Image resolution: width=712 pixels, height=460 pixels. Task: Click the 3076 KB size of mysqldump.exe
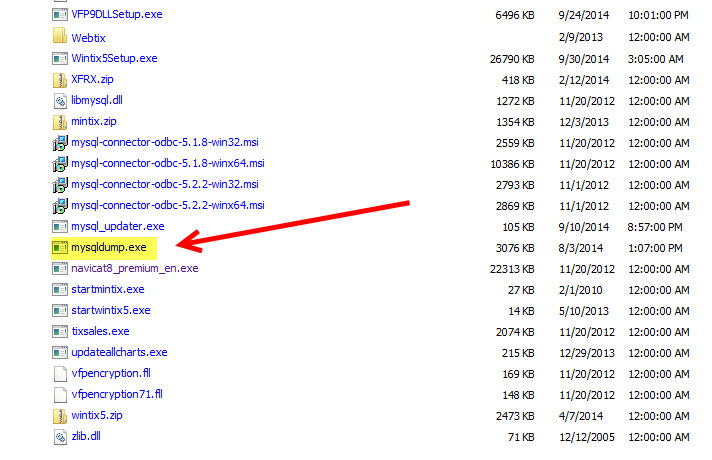(515, 248)
